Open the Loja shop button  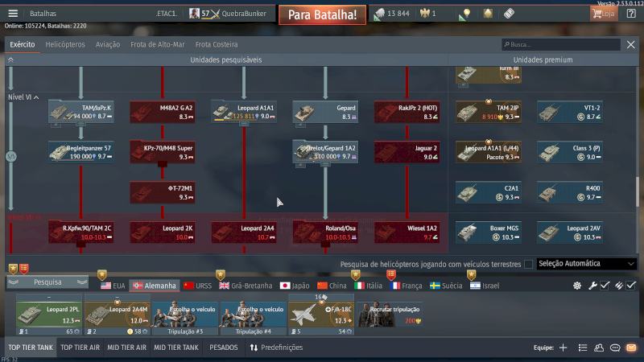click(603, 14)
